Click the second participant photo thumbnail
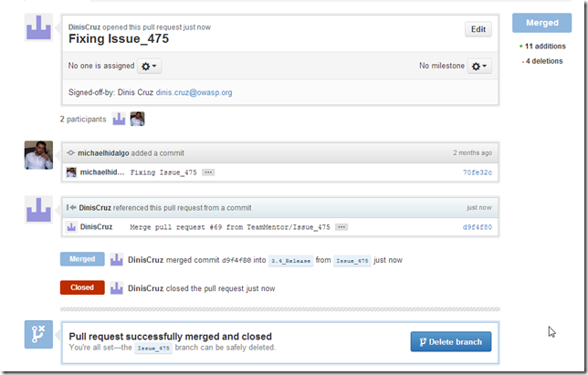The width and height of the screenshot is (588, 375). (138, 119)
